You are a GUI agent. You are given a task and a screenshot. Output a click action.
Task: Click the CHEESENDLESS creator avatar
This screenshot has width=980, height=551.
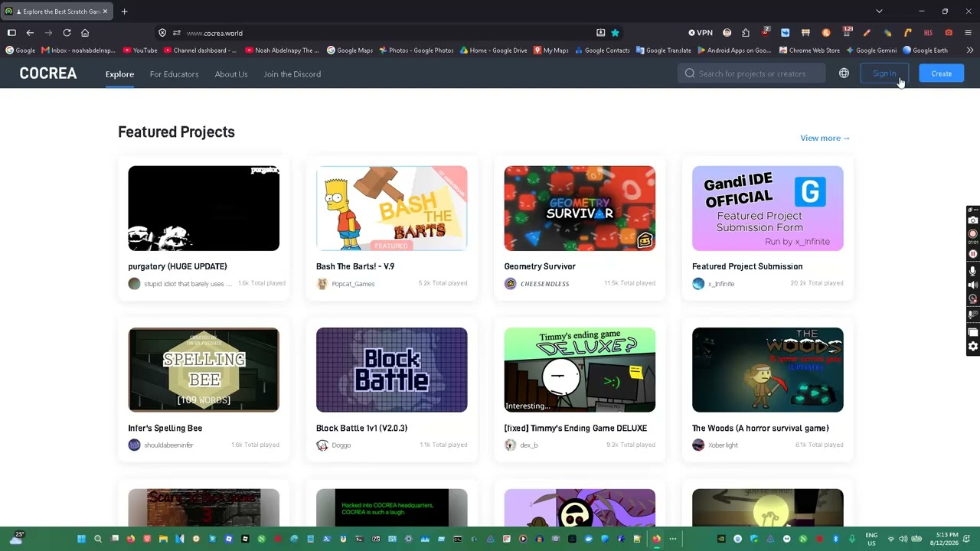510,284
